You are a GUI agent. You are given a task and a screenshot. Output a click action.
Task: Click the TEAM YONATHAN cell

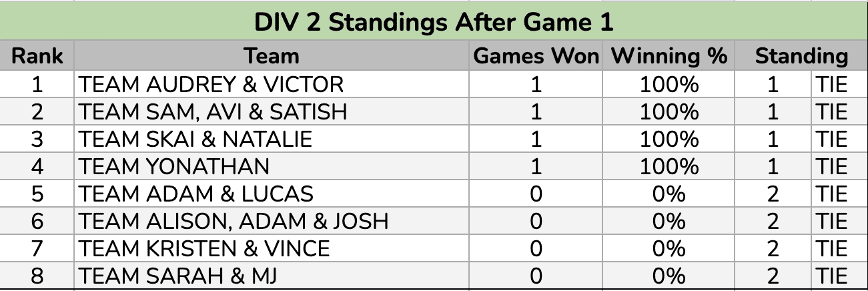click(174, 166)
